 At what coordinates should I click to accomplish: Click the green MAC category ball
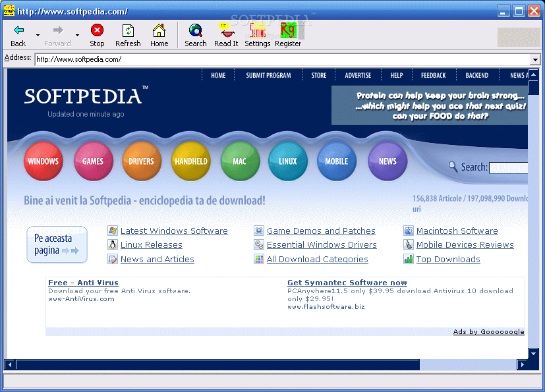[240, 161]
